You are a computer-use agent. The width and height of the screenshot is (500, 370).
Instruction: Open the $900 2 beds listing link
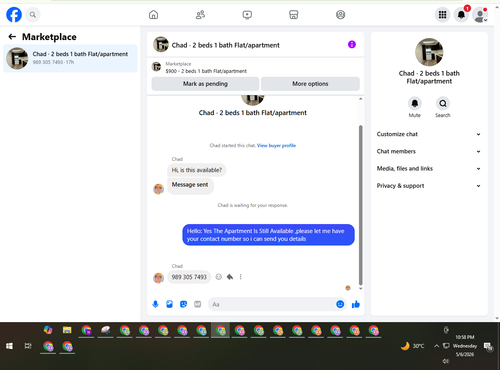coord(206,71)
